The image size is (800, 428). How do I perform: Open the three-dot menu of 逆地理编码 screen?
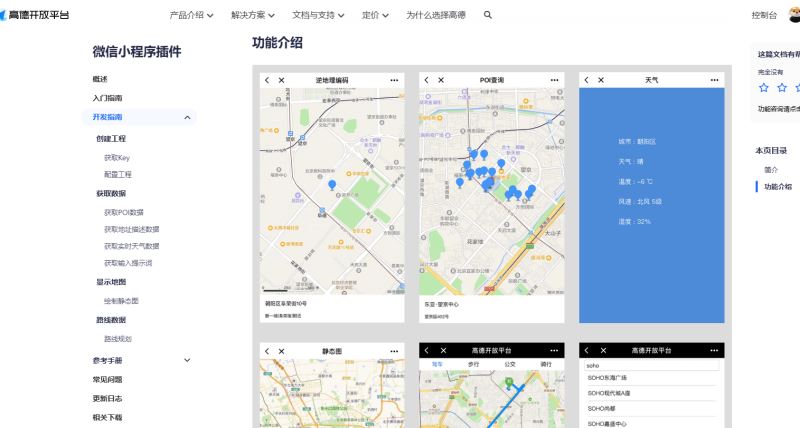click(394, 80)
